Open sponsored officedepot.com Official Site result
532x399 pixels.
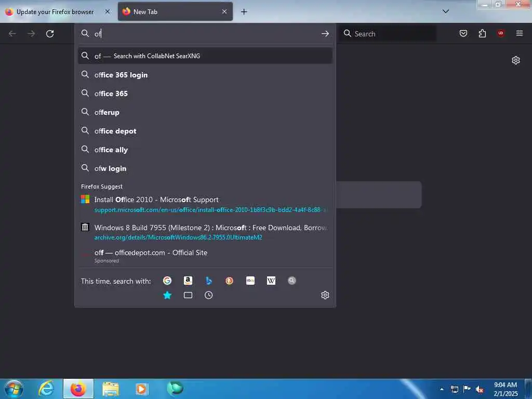pyautogui.click(x=205, y=257)
